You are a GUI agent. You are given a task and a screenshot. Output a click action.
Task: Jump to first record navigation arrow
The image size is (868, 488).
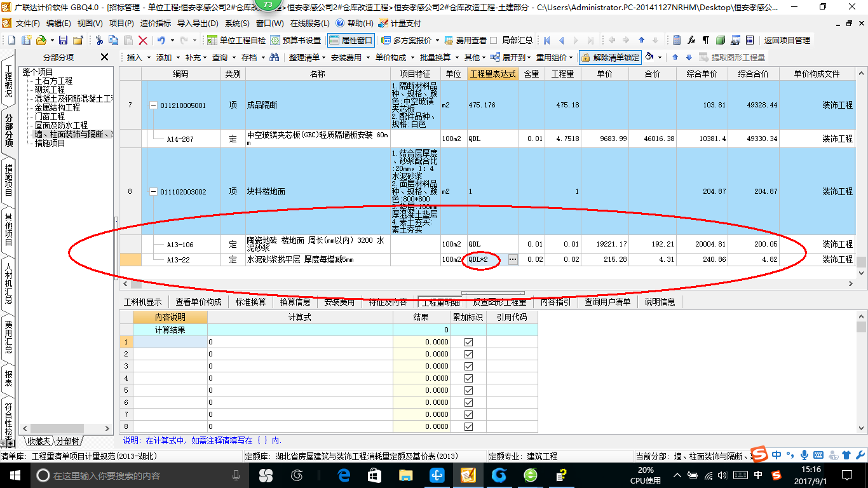(546, 40)
